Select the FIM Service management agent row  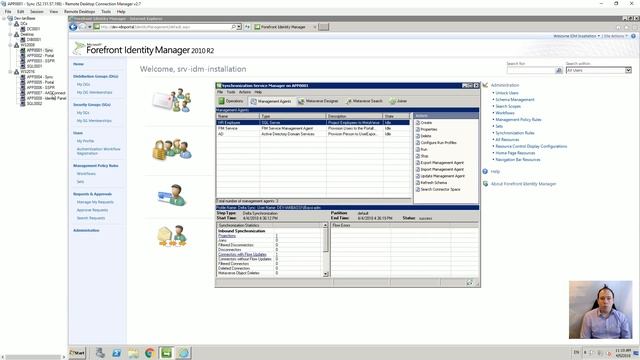click(313, 128)
